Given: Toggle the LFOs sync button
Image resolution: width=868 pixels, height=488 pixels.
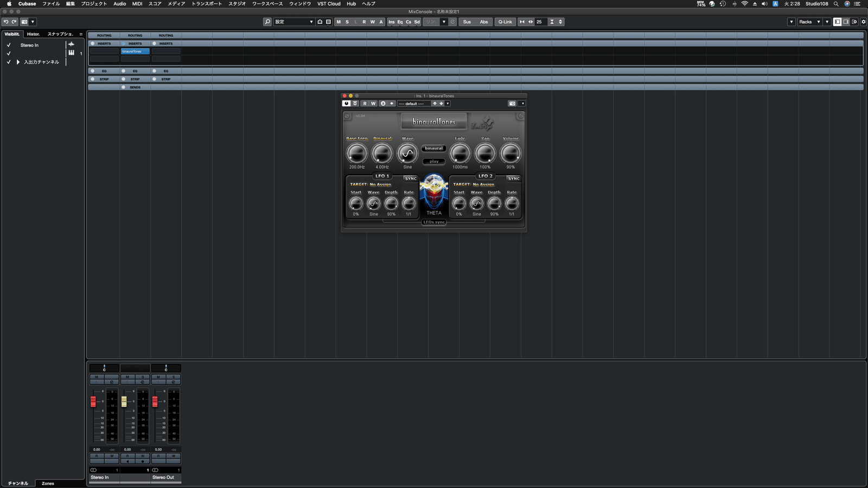Looking at the screenshot, I should click(434, 222).
